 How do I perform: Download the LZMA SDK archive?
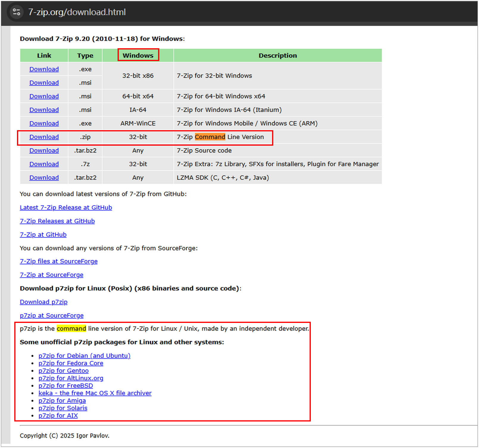(x=44, y=178)
